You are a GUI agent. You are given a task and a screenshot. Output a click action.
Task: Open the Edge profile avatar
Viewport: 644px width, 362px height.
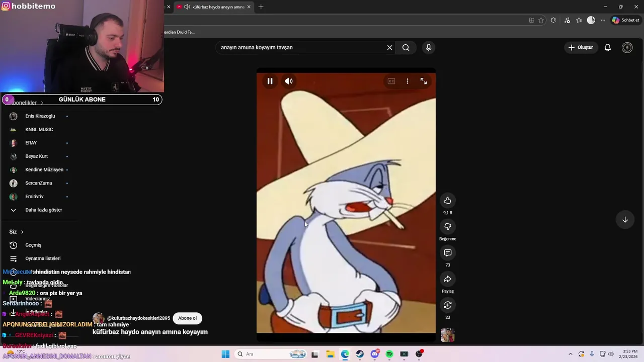pos(591,20)
